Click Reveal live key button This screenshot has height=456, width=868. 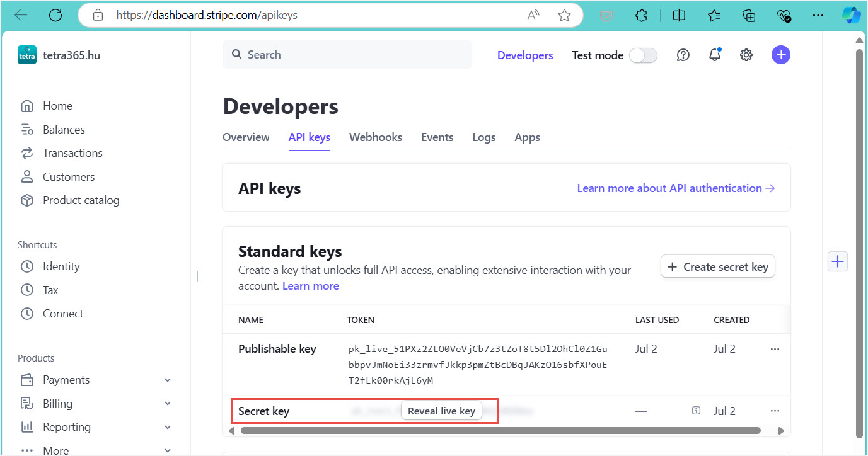tap(441, 411)
